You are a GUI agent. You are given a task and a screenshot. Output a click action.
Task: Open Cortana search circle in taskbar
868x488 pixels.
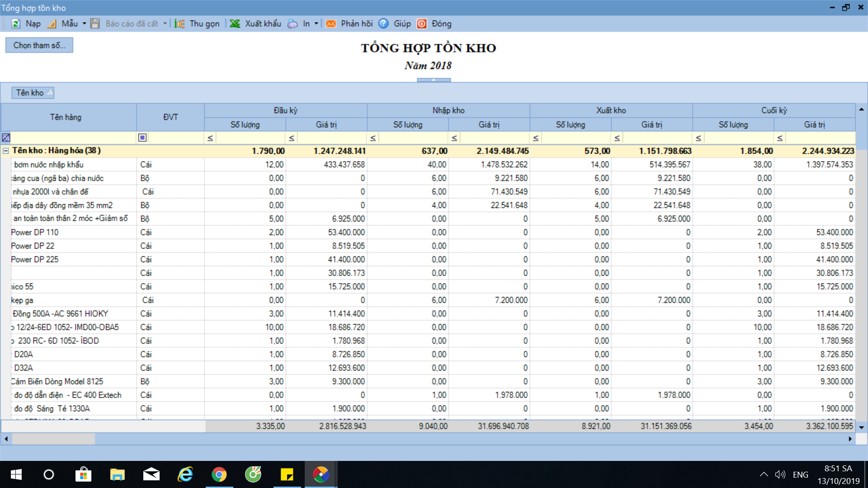49,474
